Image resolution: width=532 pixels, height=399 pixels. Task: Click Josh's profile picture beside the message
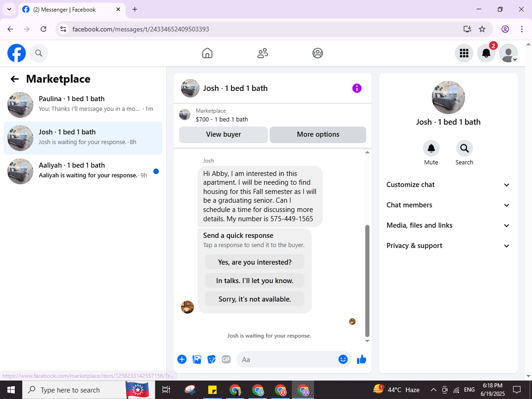point(187,307)
